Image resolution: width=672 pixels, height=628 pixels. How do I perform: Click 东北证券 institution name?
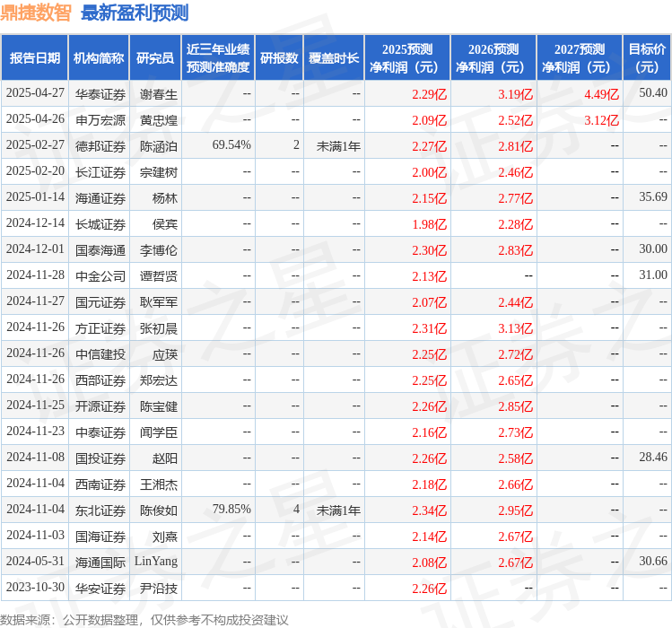pyautogui.click(x=100, y=511)
